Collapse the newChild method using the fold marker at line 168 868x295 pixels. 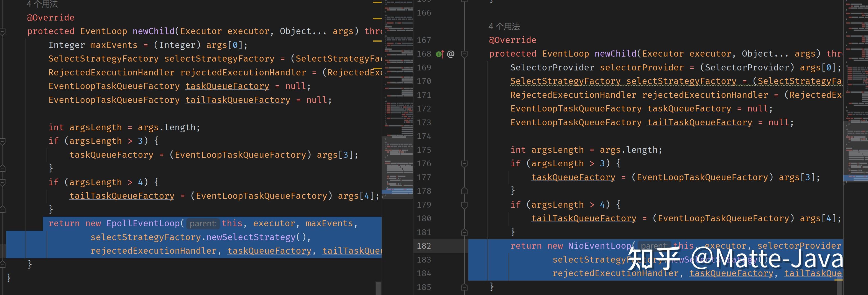click(465, 55)
